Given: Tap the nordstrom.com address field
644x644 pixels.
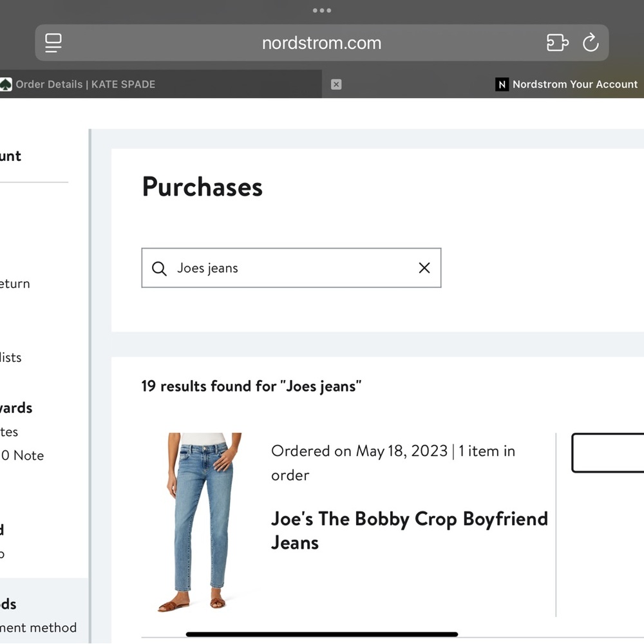Looking at the screenshot, I should [x=321, y=43].
